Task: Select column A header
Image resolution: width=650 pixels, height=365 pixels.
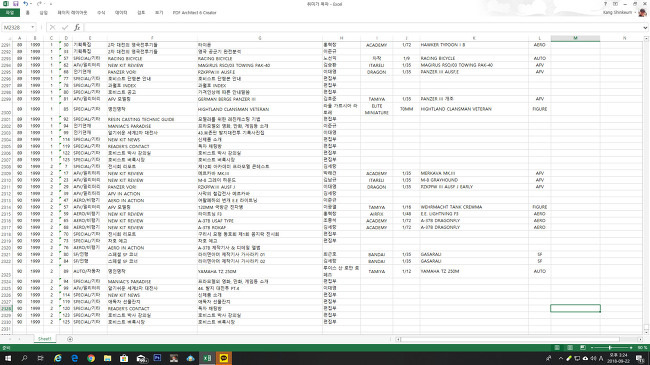Action: pos(19,38)
